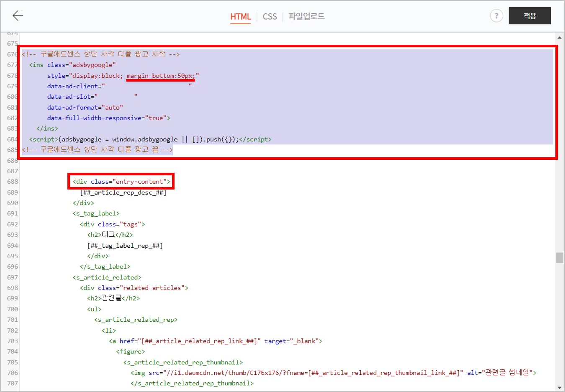Viewport: 565px width, 392px height.
Task: Click the div class="entry-content" tag
Action: [x=121, y=182]
